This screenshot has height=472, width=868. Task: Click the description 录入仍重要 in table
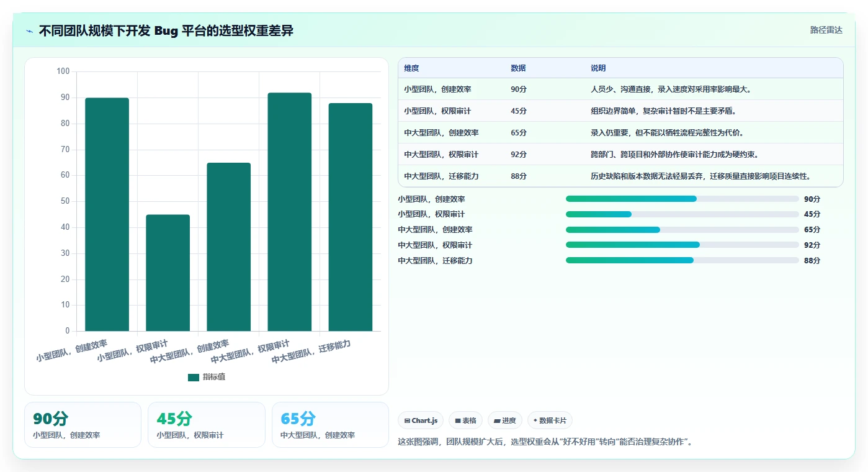pos(667,133)
